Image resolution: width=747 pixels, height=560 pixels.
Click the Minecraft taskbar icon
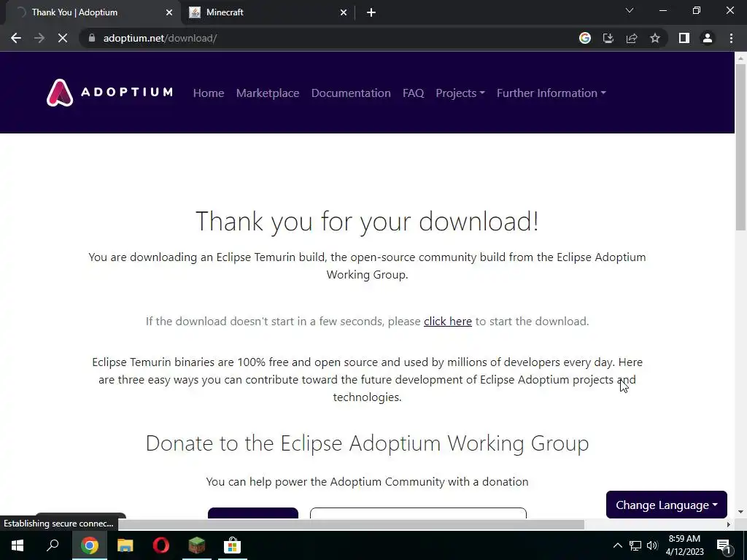point(196,545)
